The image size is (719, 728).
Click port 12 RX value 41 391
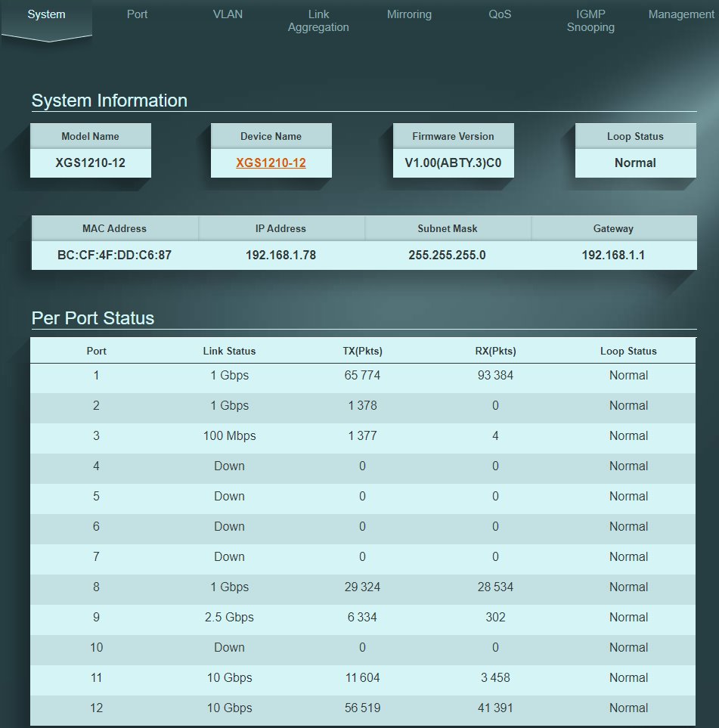pyautogui.click(x=495, y=708)
